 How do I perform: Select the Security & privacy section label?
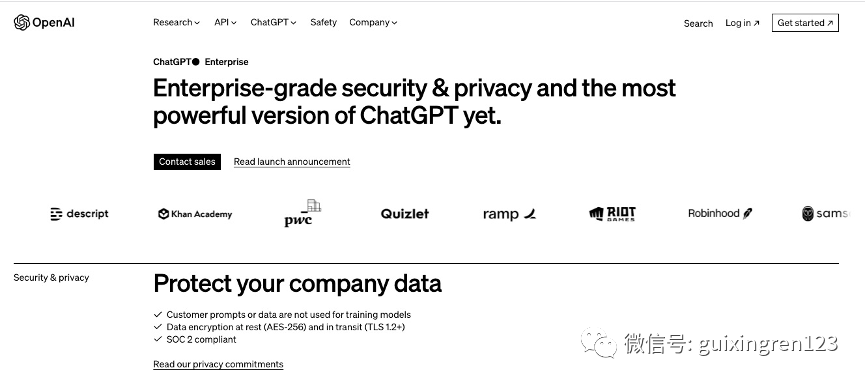51,278
